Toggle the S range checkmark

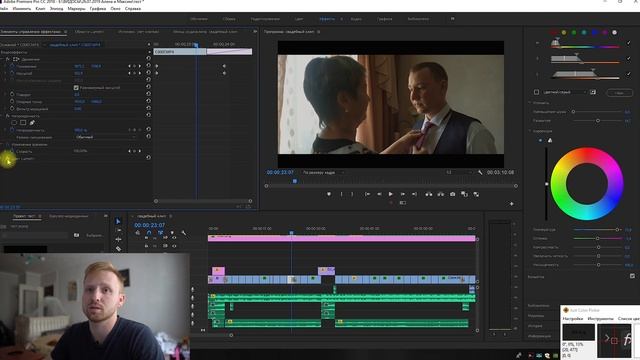[629, 59]
